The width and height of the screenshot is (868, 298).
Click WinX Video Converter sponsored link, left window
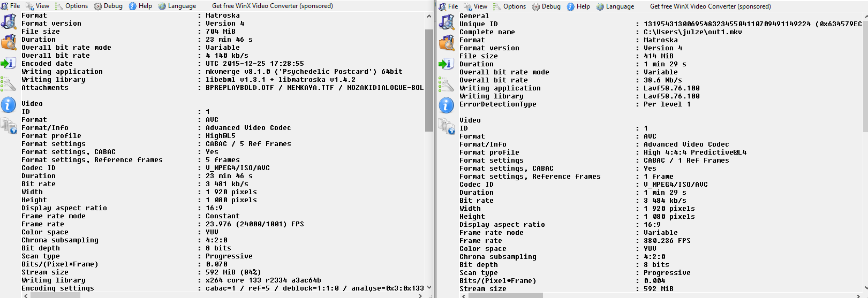[x=272, y=6]
